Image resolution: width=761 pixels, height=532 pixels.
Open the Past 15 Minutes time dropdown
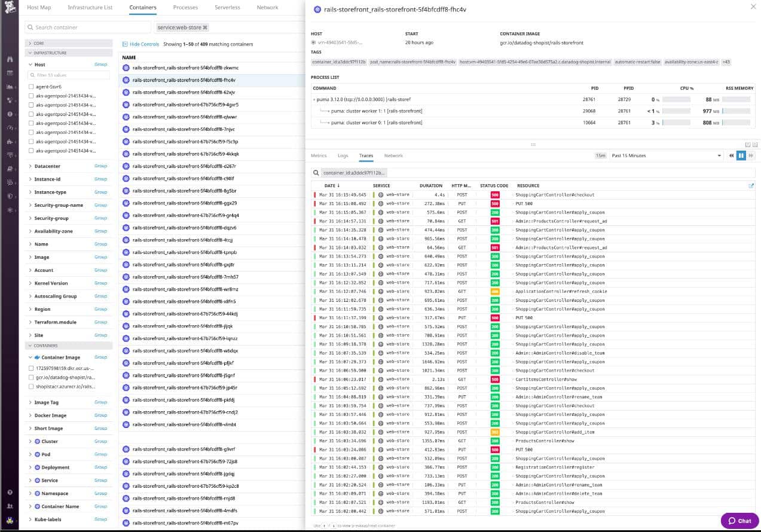(666, 155)
